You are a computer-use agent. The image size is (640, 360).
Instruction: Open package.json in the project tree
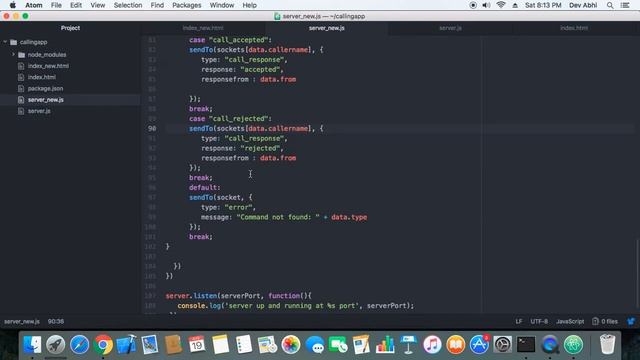tap(45, 89)
